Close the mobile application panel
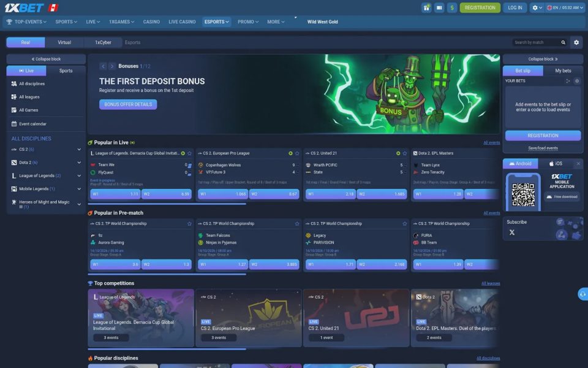 578,163
